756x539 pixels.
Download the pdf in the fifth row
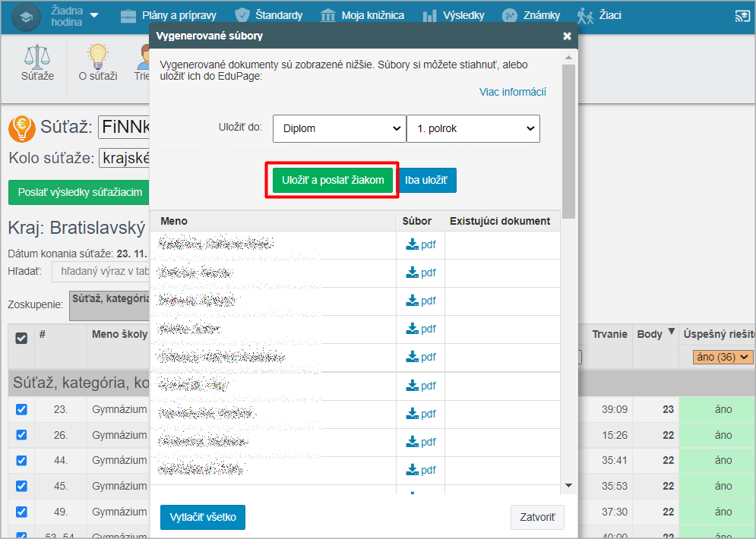[421, 357]
